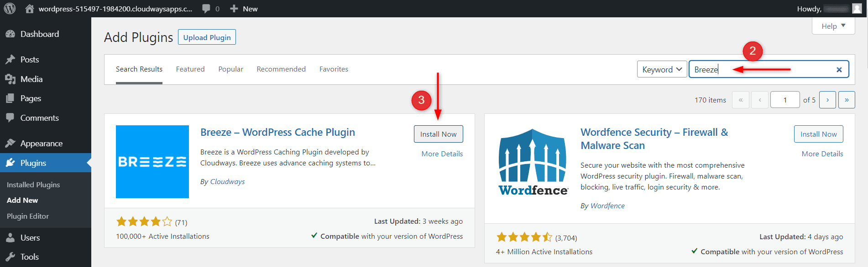Open Dashboard from the sidebar

point(39,34)
